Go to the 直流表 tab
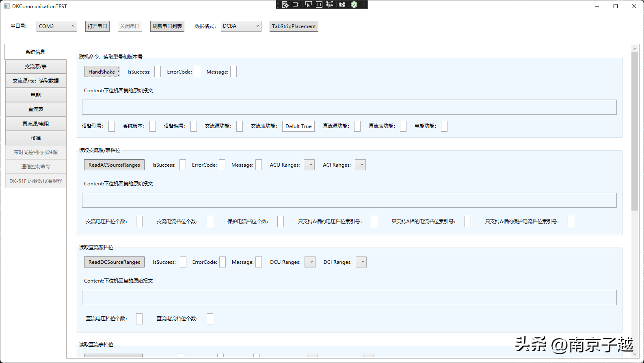 pyautogui.click(x=36, y=109)
